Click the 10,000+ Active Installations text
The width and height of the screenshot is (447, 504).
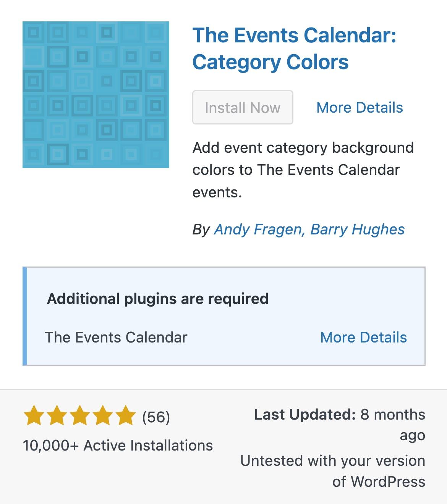(x=118, y=446)
